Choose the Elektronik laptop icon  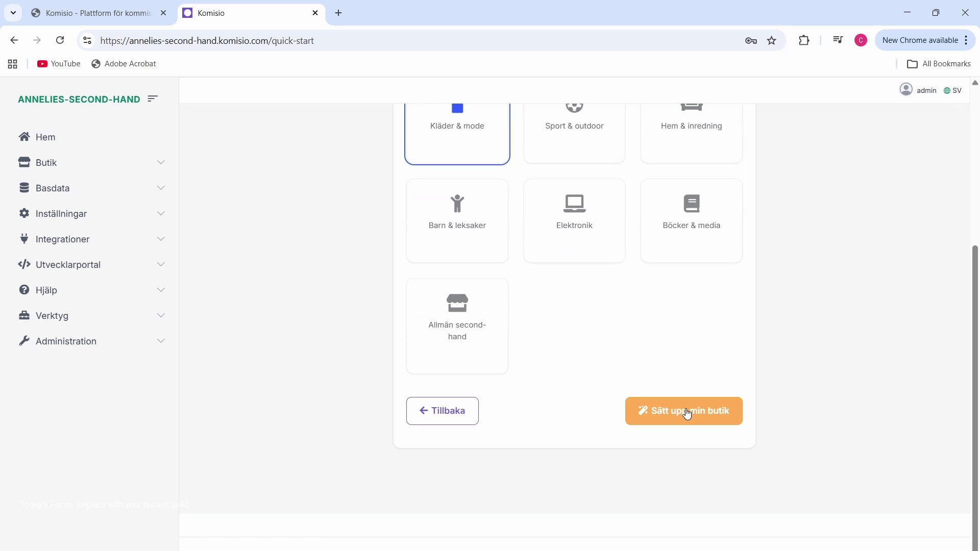click(574, 204)
